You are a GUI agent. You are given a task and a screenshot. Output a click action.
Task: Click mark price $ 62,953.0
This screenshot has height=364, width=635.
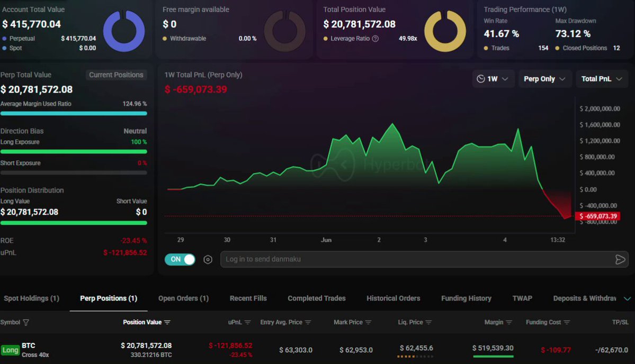coord(356,350)
